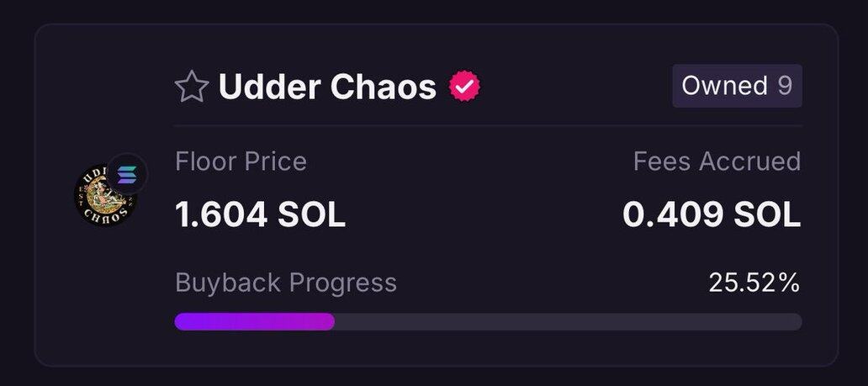Click the 25.52% buyback percentage
Image resolution: width=868 pixels, height=386 pixels.
point(754,283)
